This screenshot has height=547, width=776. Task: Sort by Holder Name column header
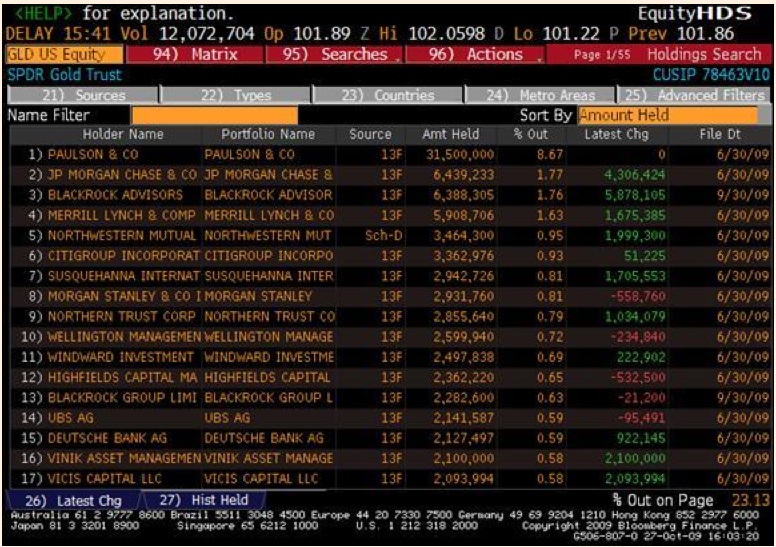tap(123, 134)
